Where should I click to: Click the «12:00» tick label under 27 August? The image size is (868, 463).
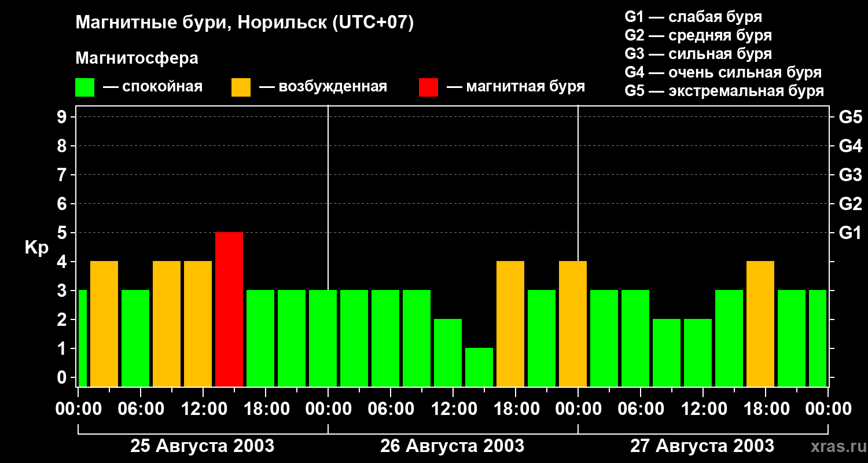tap(703, 409)
